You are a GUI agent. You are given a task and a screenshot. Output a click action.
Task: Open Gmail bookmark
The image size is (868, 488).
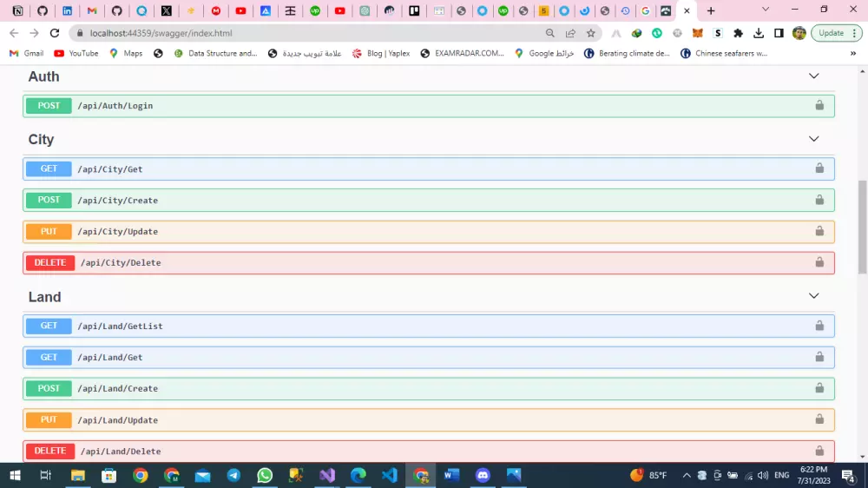click(x=27, y=53)
